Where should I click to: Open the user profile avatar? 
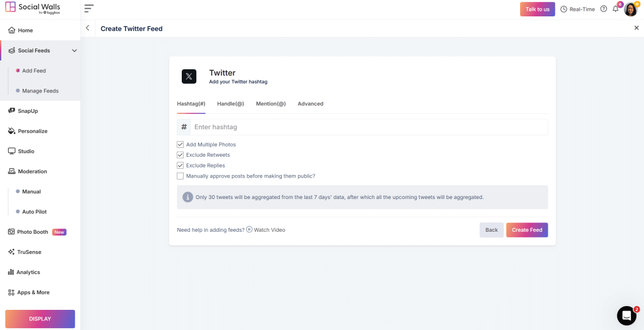pyautogui.click(x=630, y=9)
